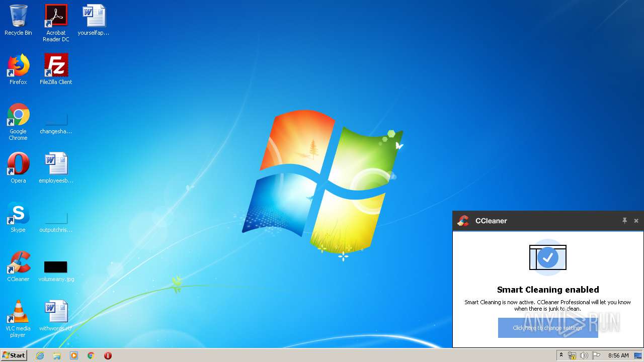Screen dimensions: 644x362
Task: Show hidden system tray icons
Action: click(x=561, y=355)
